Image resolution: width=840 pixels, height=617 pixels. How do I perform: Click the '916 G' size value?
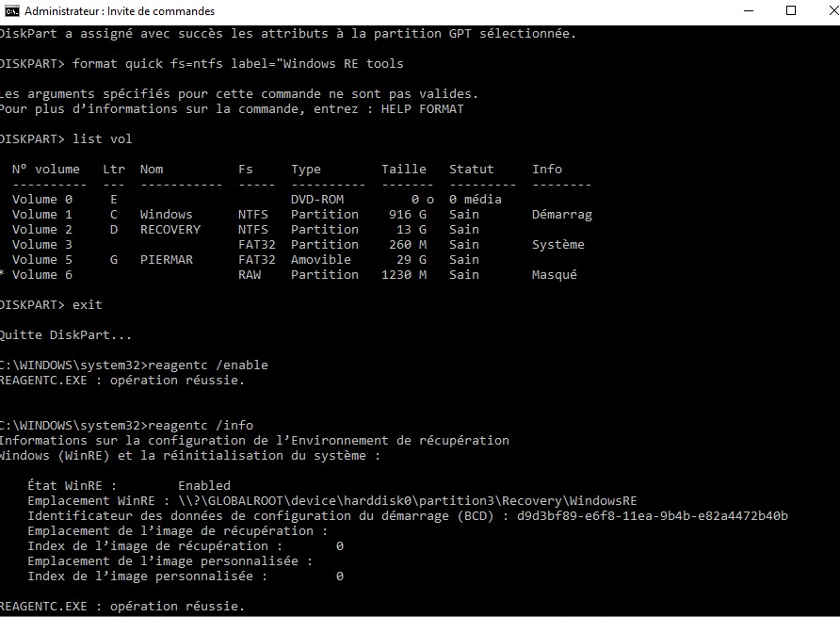pos(408,214)
